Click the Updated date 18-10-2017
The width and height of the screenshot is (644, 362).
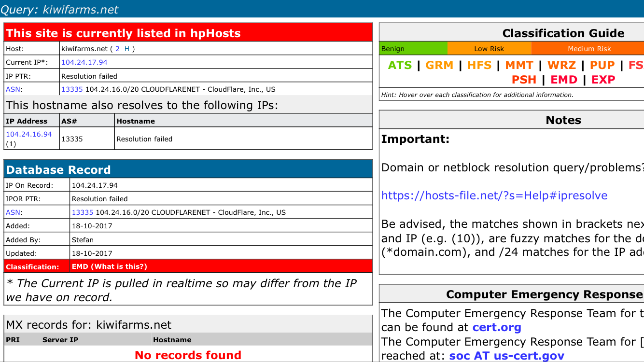[92, 253]
